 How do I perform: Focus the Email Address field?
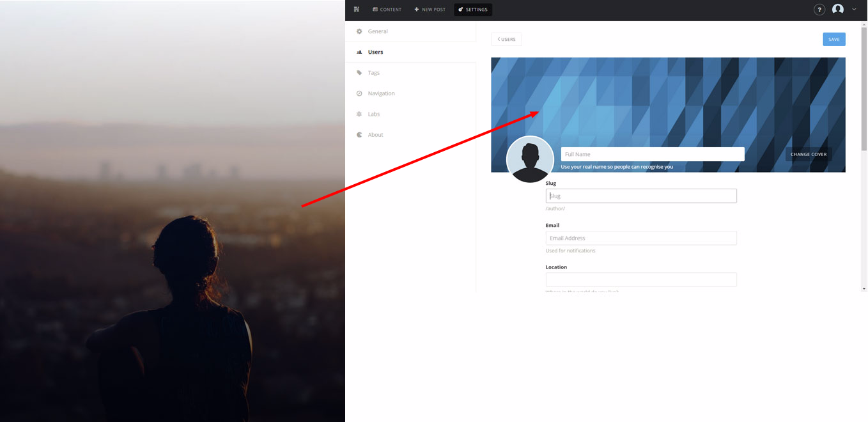641,238
